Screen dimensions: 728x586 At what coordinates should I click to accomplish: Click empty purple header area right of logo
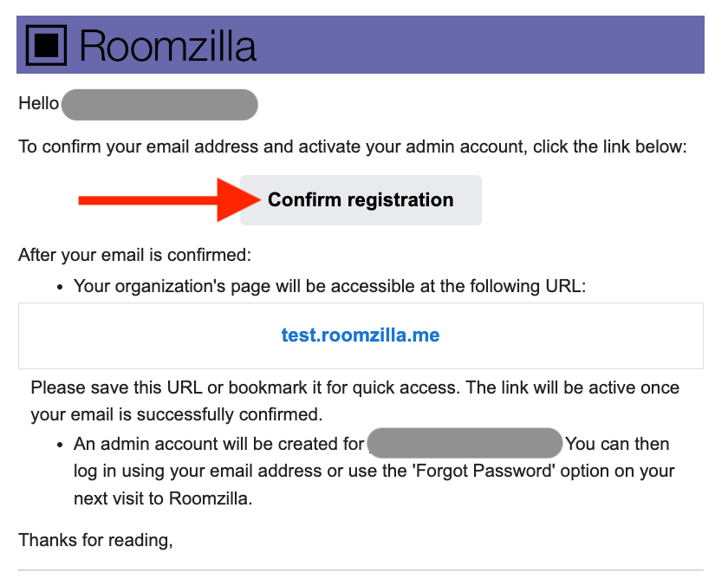485,45
